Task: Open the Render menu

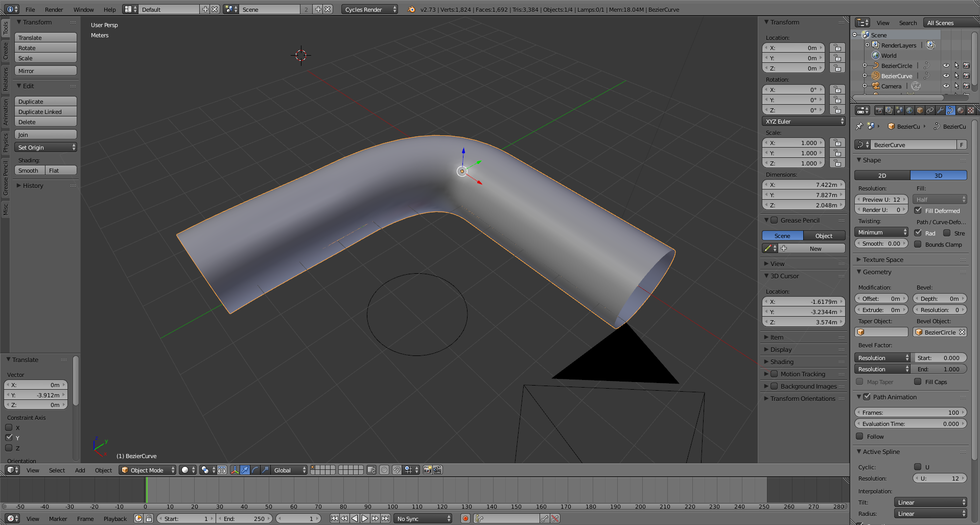Action: (x=54, y=9)
